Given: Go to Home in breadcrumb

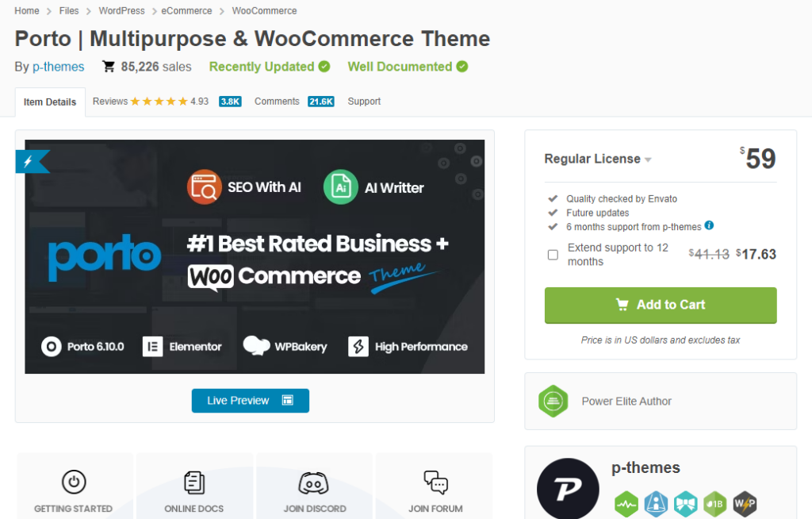Looking at the screenshot, I should [x=27, y=10].
